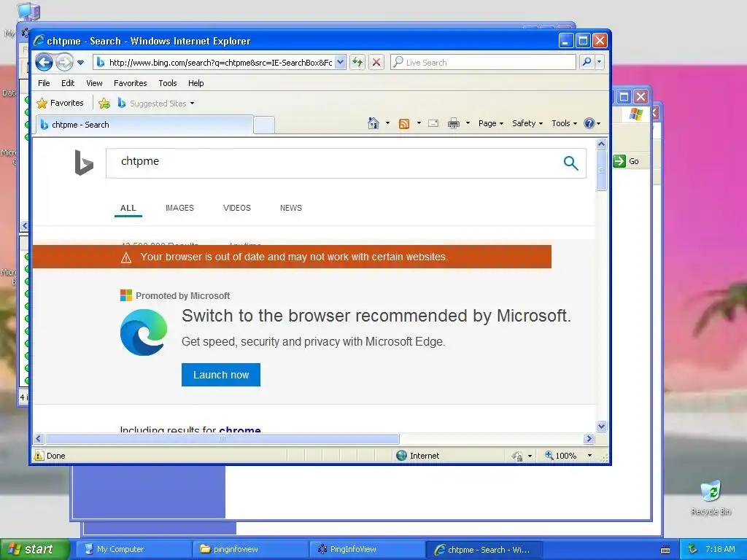Open the recent pages dropdown beside Forward
The image size is (747, 560).
click(x=80, y=63)
